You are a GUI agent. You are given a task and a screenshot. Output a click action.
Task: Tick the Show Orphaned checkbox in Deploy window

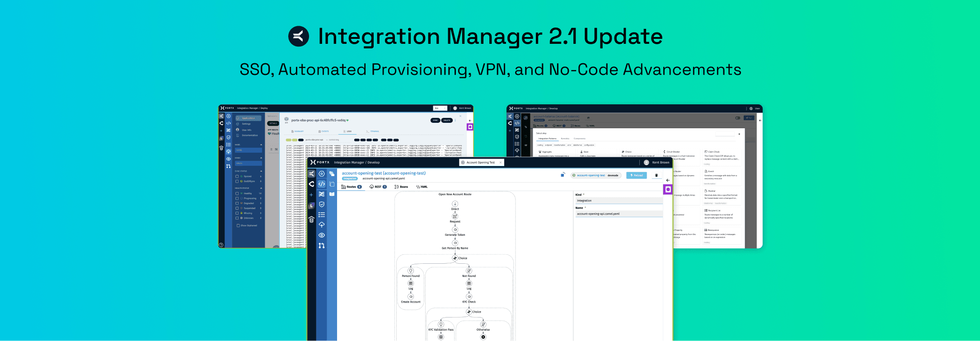click(x=238, y=225)
